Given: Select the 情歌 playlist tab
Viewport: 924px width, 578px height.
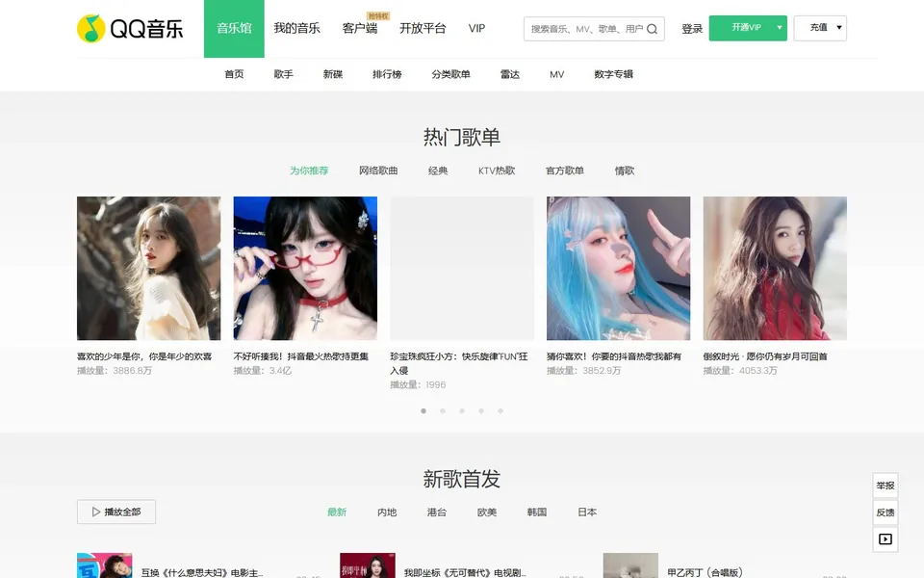Looking at the screenshot, I should (625, 171).
